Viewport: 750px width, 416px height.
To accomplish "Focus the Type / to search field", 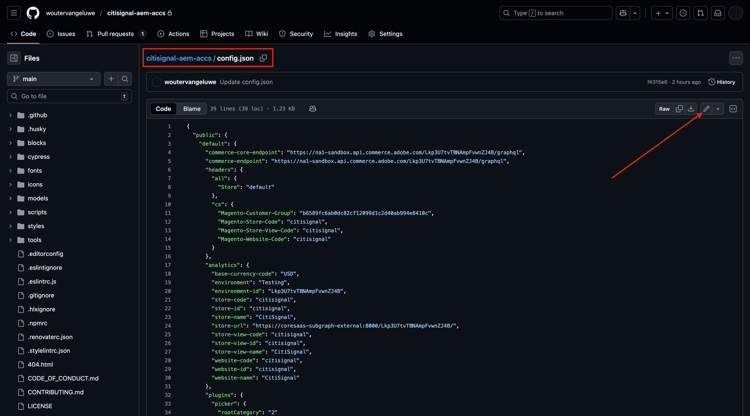I will (x=556, y=13).
